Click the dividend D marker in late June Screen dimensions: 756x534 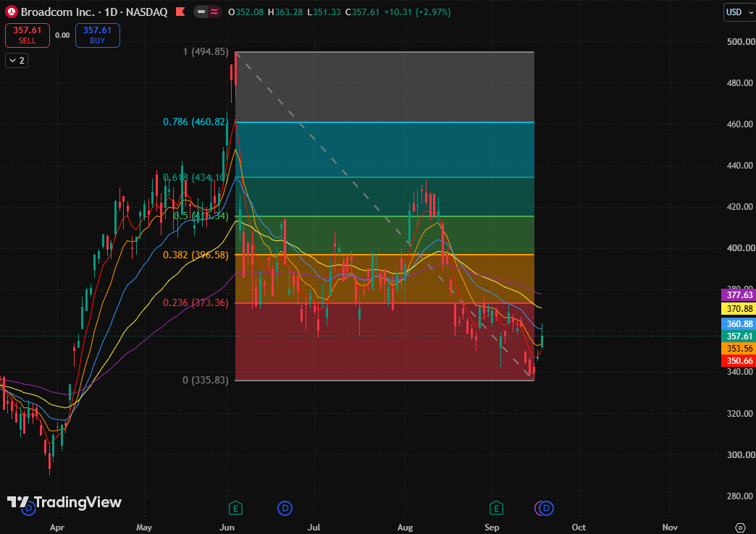[285, 508]
